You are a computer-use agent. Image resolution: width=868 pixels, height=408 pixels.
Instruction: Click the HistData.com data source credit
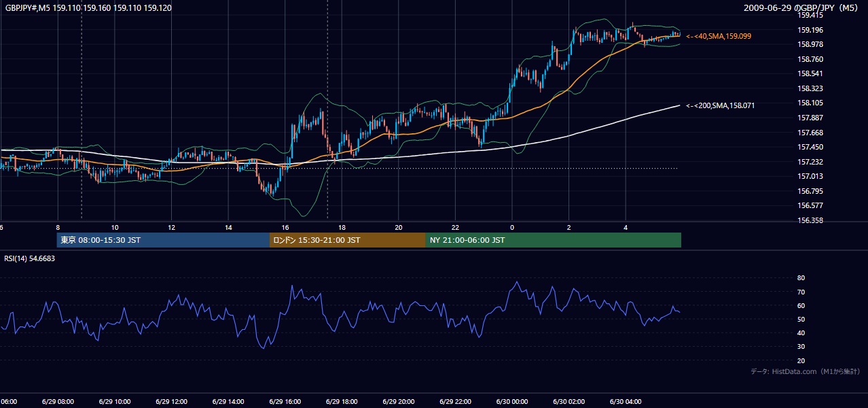pos(806,371)
